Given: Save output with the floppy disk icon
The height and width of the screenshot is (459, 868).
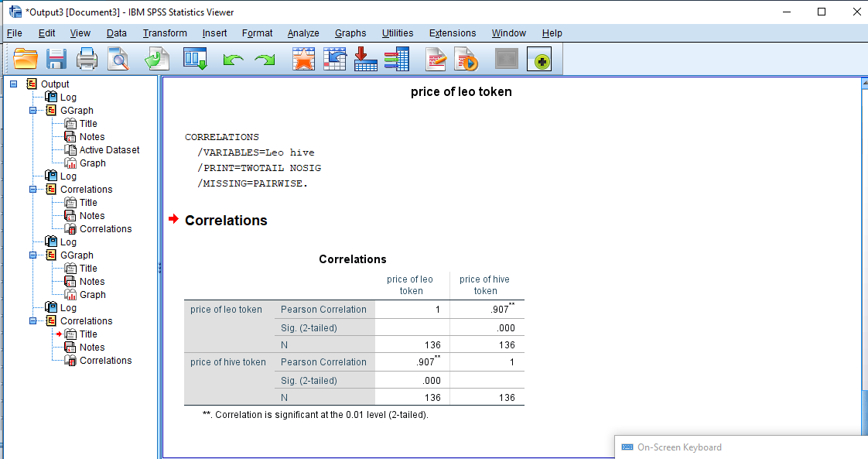Looking at the screenshot, I should pos(56,60).
